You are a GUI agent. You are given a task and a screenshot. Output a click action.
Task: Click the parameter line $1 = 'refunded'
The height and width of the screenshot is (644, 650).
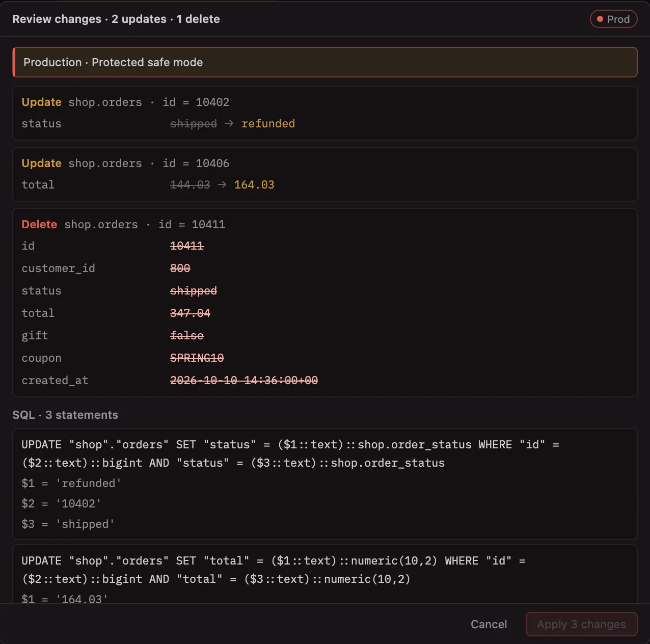(71, 483)
